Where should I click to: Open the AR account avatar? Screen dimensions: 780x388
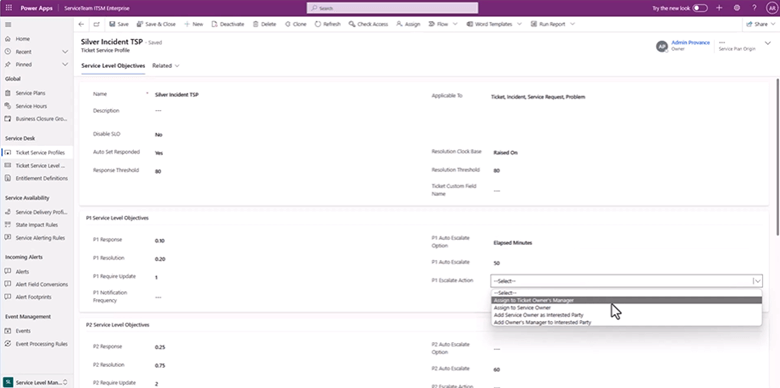click(x=772, y=8)
